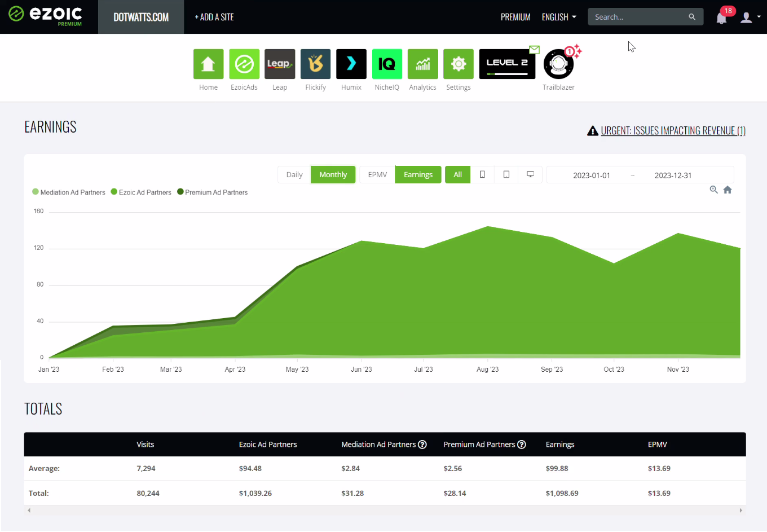Image resolution: width=767 pixels, height=532 pixels.
Task: Reset chart with the home icon
Action: (728, 190)
